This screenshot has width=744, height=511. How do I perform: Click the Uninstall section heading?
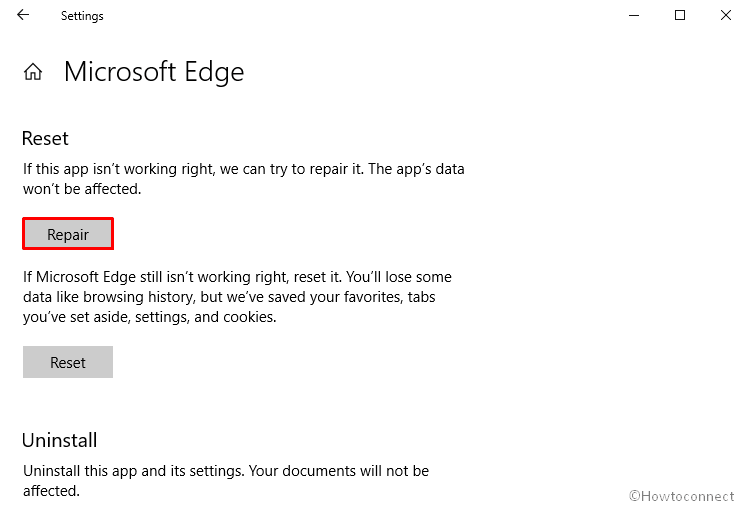click(x=59, y=440)
